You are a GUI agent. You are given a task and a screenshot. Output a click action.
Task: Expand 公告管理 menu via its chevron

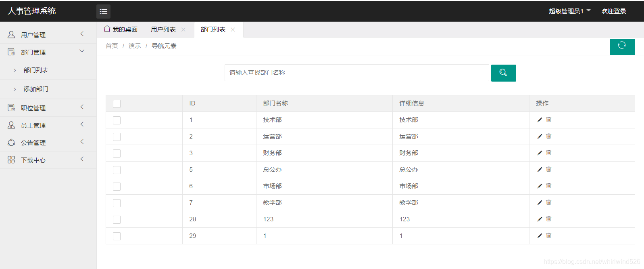82,142
